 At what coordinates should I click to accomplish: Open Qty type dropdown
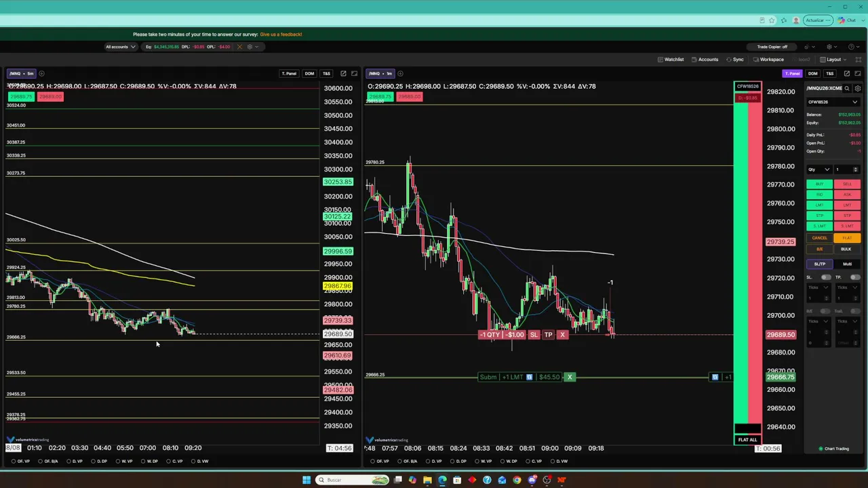(819, 169)
